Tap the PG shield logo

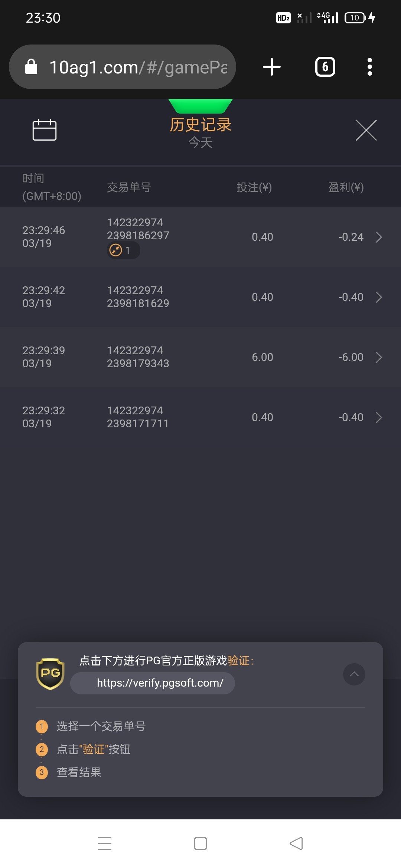(x=50, y=674)
